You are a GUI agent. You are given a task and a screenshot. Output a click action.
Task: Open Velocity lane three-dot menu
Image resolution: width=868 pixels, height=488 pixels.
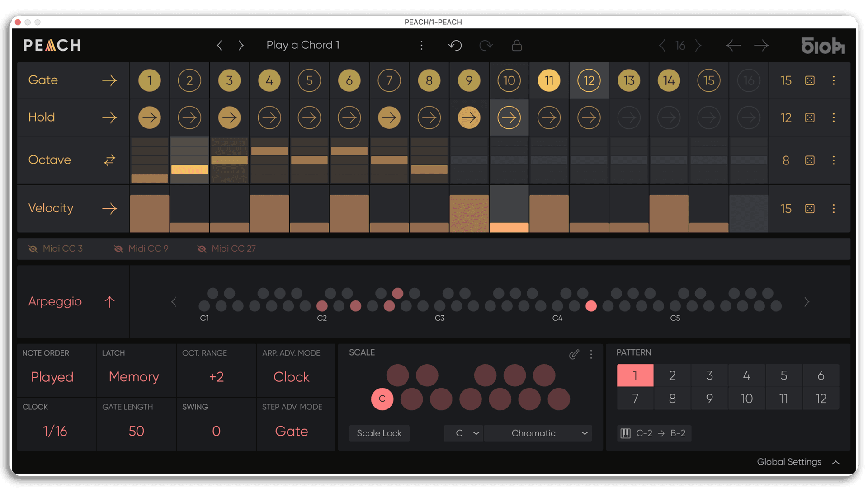coord(834,208)
